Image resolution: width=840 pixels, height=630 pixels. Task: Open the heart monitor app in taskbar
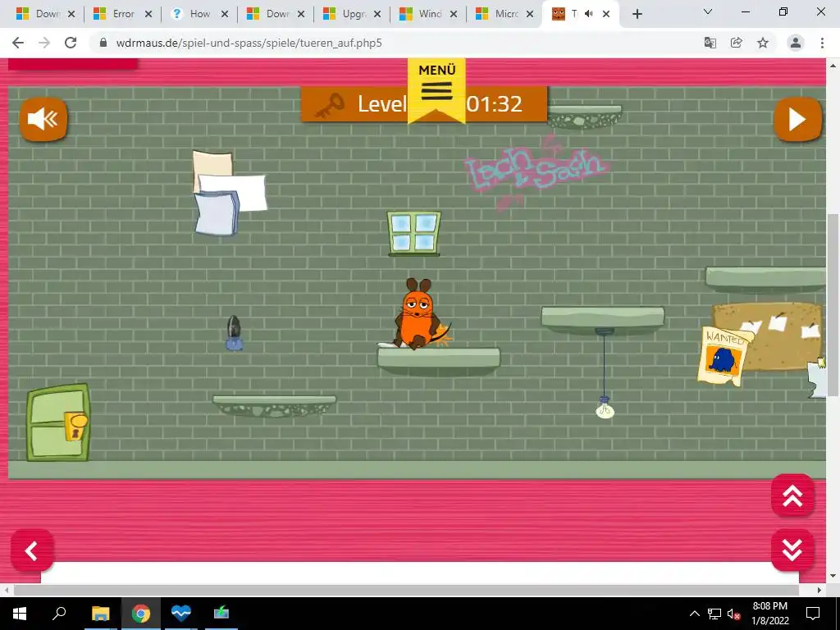tap(181, 614)
